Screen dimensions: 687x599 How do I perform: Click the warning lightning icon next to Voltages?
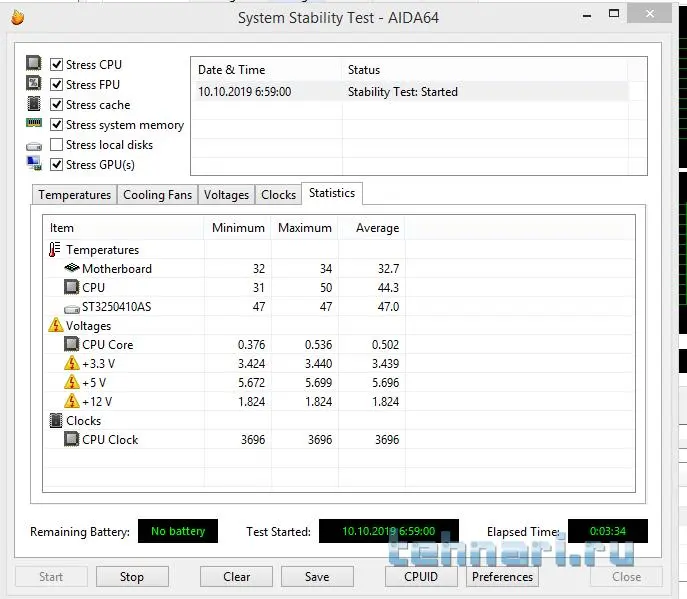(x=56, y=325)
